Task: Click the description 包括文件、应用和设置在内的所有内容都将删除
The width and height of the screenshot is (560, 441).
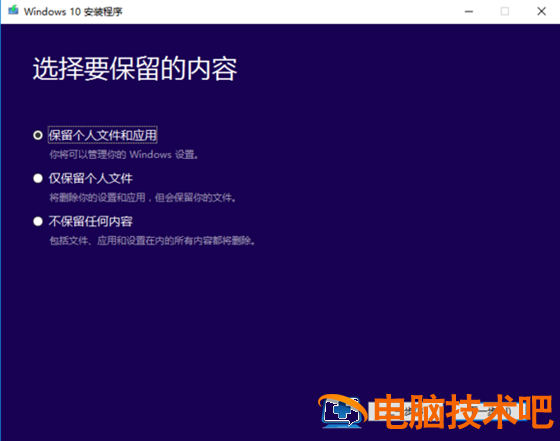Action: pos(152,241)
